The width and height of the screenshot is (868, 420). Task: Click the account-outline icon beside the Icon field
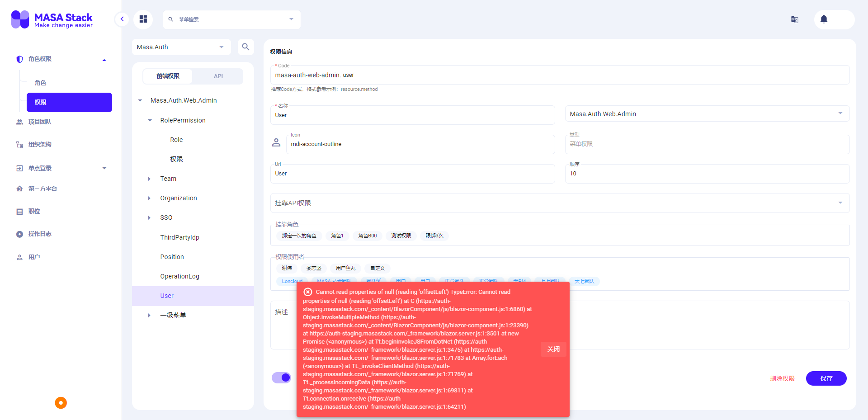(276, 142)
